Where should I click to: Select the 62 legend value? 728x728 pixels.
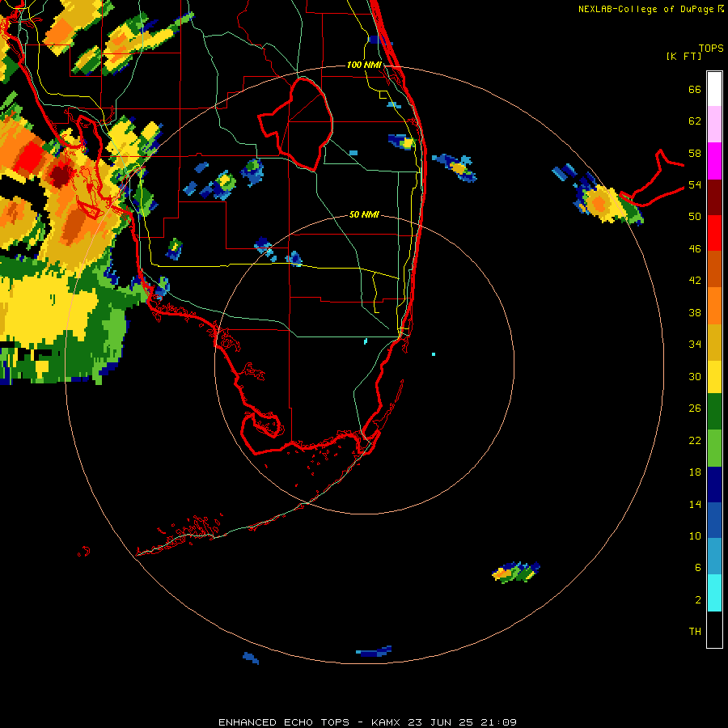[x=695, y=121]
